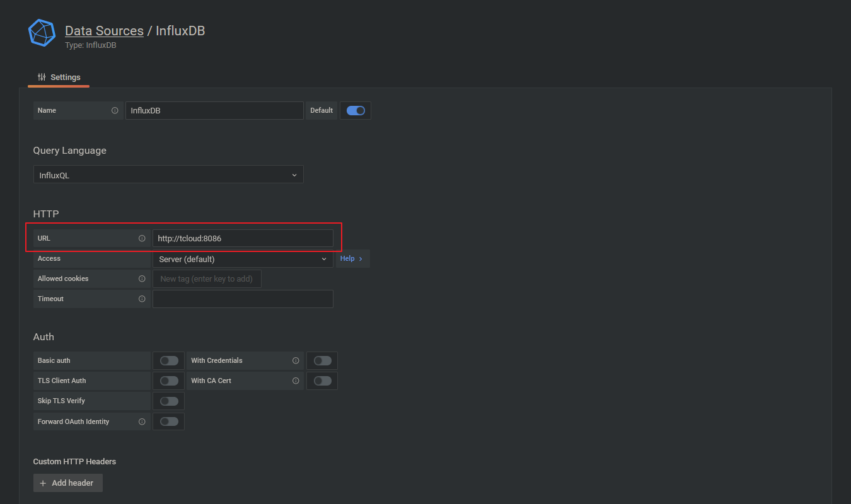This screenshot has width=851, height=504.
Task: Expand the Access Help section
Action: click(352, 258)
